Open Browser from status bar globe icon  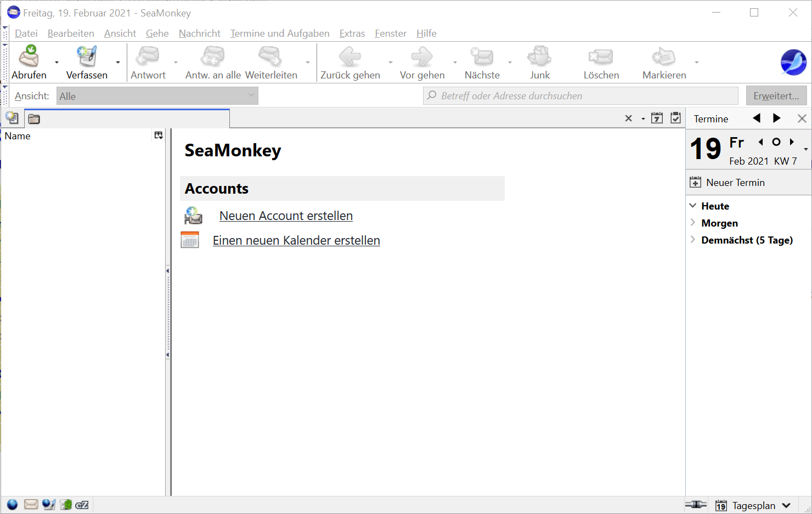pyautogui.click(x=12, y=505)
